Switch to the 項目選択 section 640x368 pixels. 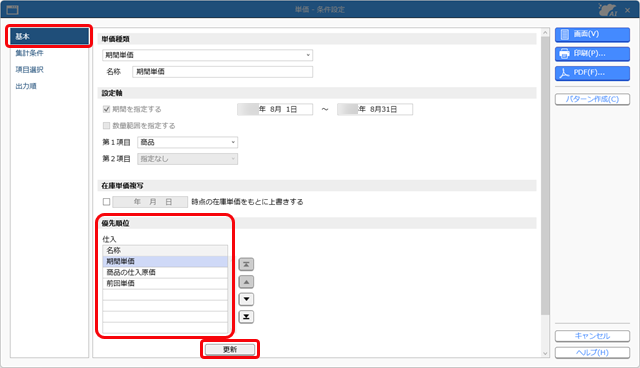click(x=29, y=70)
